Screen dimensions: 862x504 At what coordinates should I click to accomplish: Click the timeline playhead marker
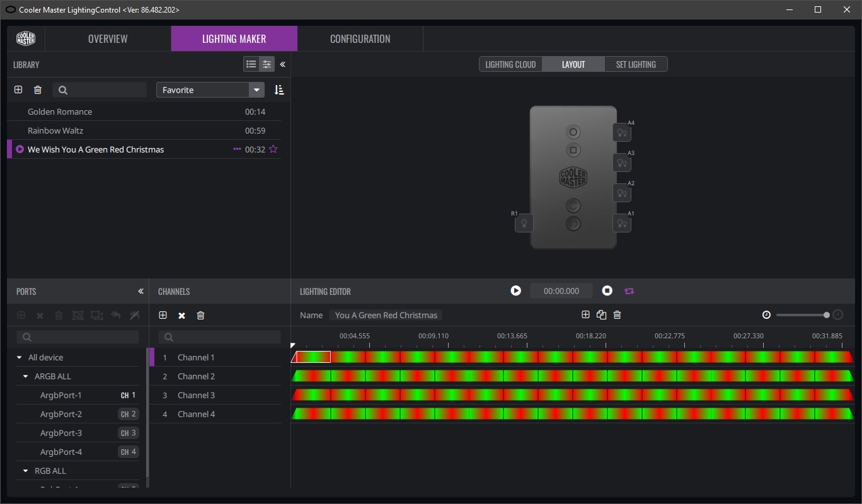coord(293,345)
